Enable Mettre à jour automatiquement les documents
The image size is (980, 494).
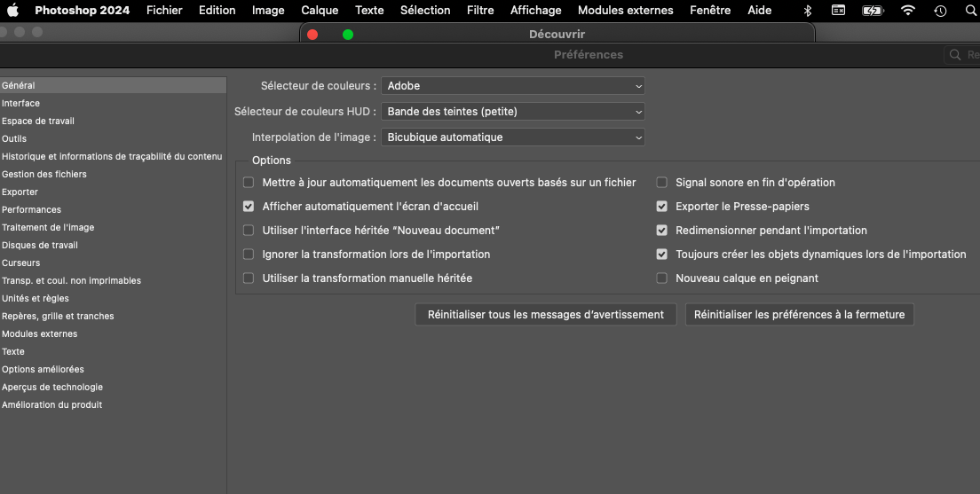pos(249,183)
